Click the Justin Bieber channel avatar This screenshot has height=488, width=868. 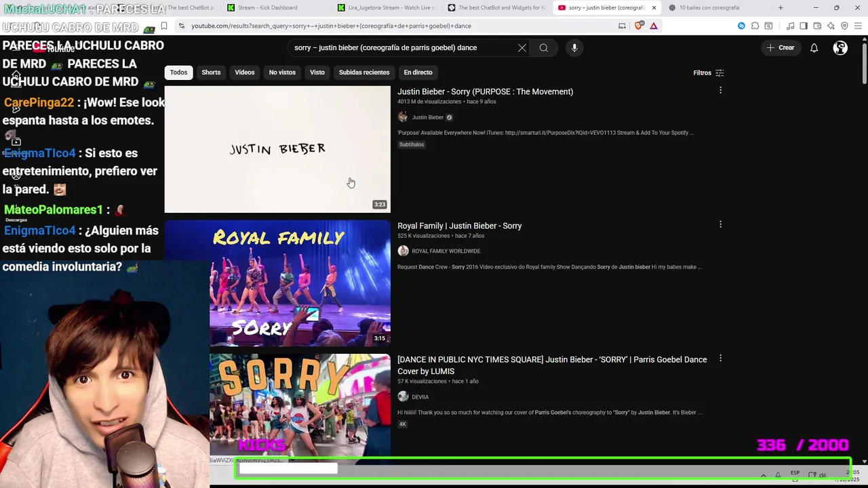click(x=403, y=117)
